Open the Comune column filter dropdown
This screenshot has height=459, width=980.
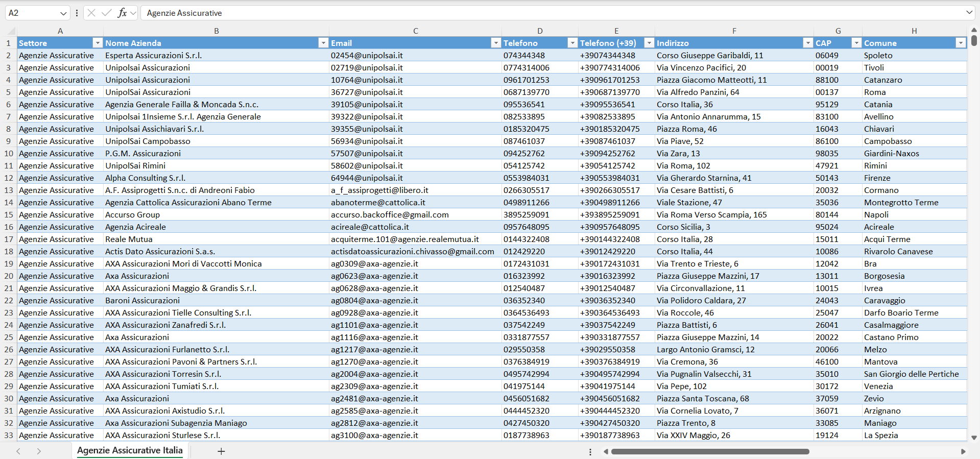961,43
